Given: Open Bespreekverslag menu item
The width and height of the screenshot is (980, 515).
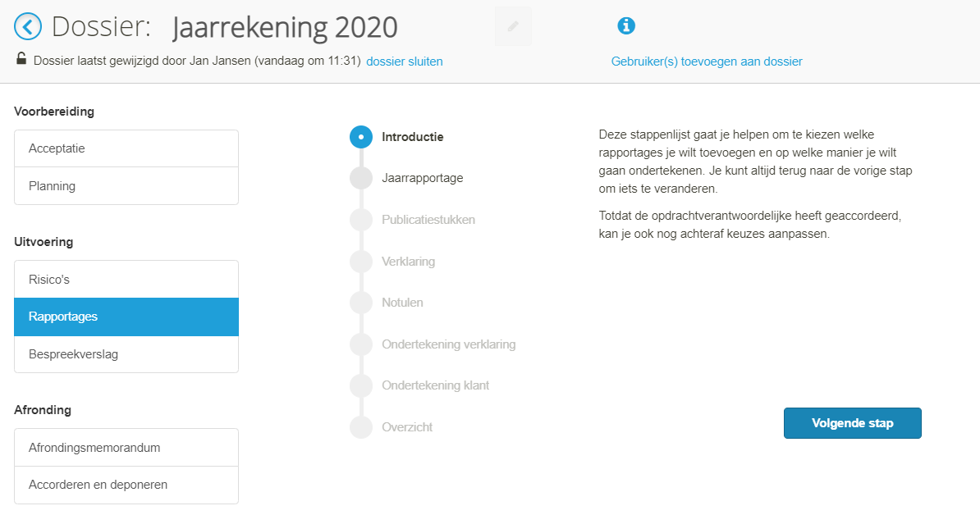Looking at the screenshot, I should pos(126,354).
